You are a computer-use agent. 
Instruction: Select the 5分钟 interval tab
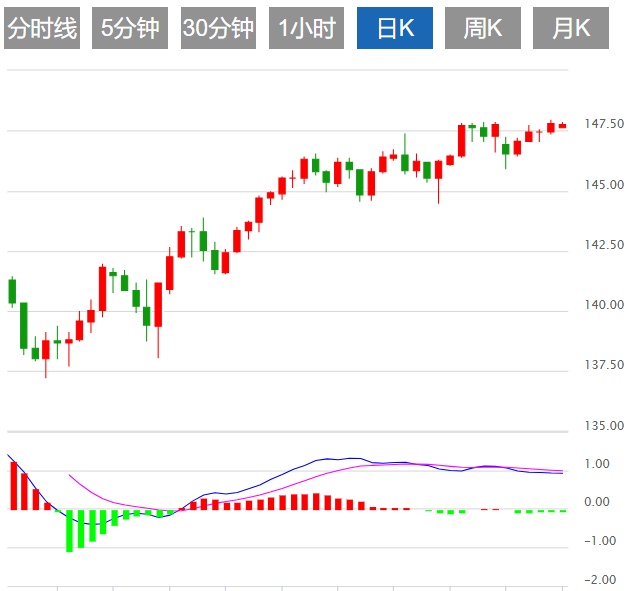click(x=130, y=28)
